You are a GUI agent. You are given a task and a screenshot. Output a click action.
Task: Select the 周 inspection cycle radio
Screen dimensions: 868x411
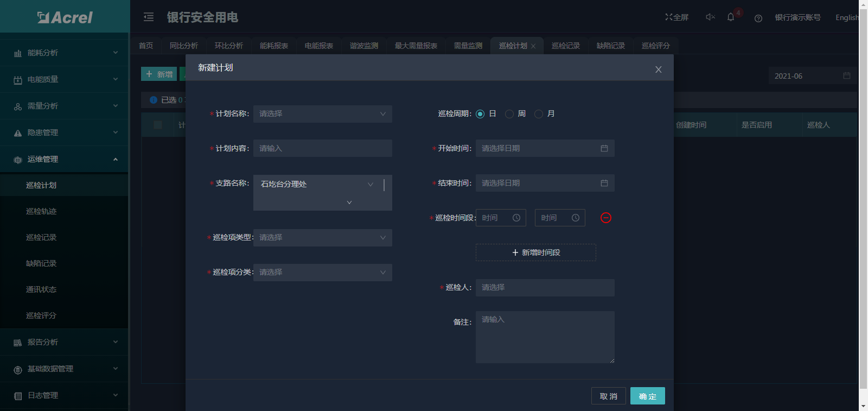(x=509, y=114)
